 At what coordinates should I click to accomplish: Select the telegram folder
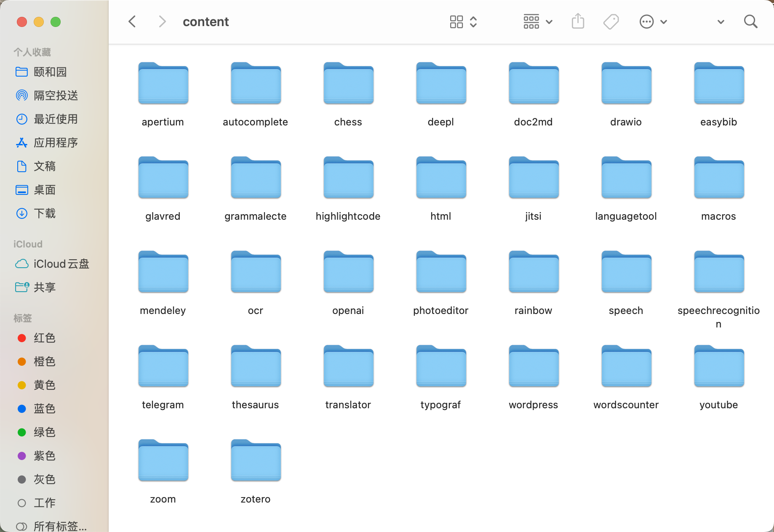163,366
